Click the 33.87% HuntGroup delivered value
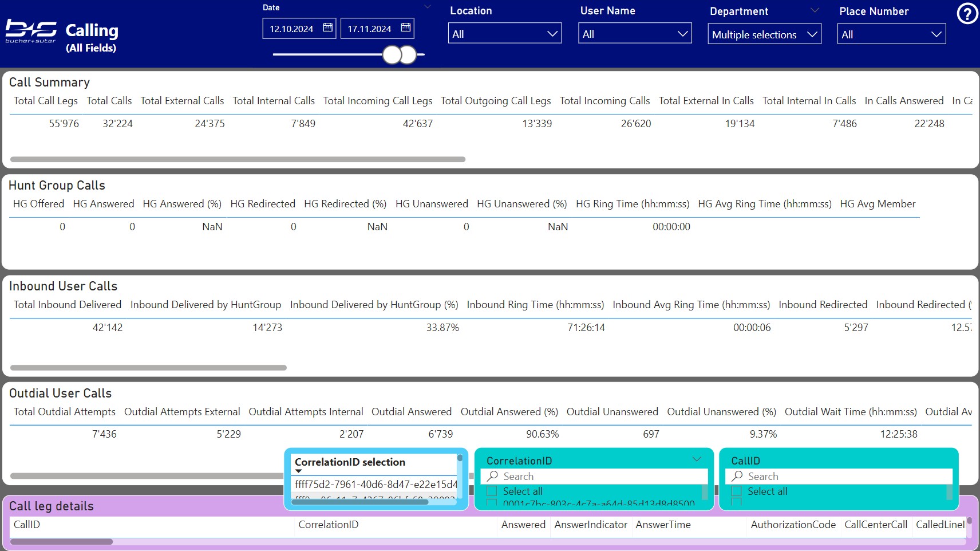The width and height of the screenshot is (980, 551). 442,328
